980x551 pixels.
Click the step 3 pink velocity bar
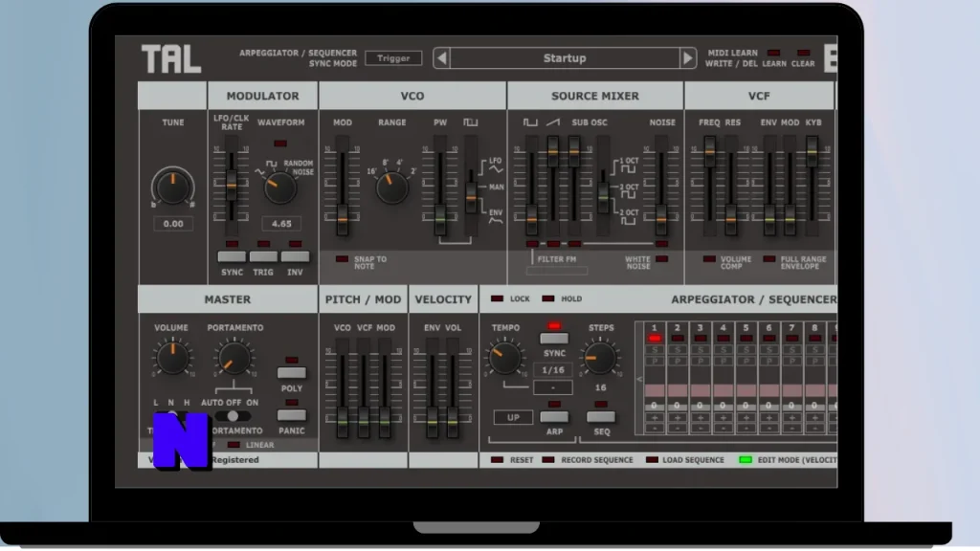pos(700,390)
